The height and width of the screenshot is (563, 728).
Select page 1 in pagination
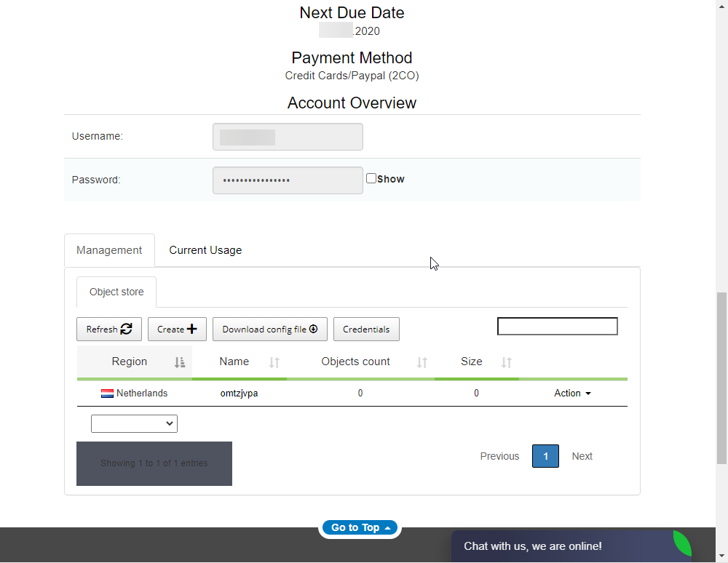pos(545,456)
